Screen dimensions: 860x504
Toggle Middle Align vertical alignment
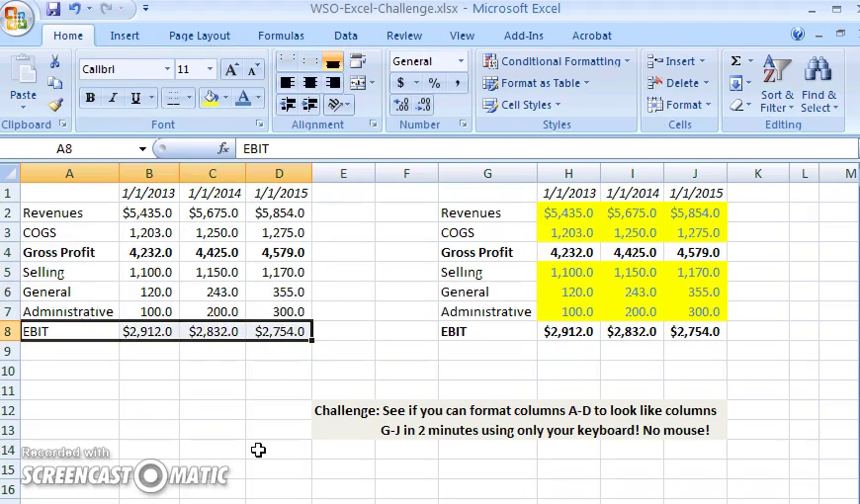pos(310,62)
